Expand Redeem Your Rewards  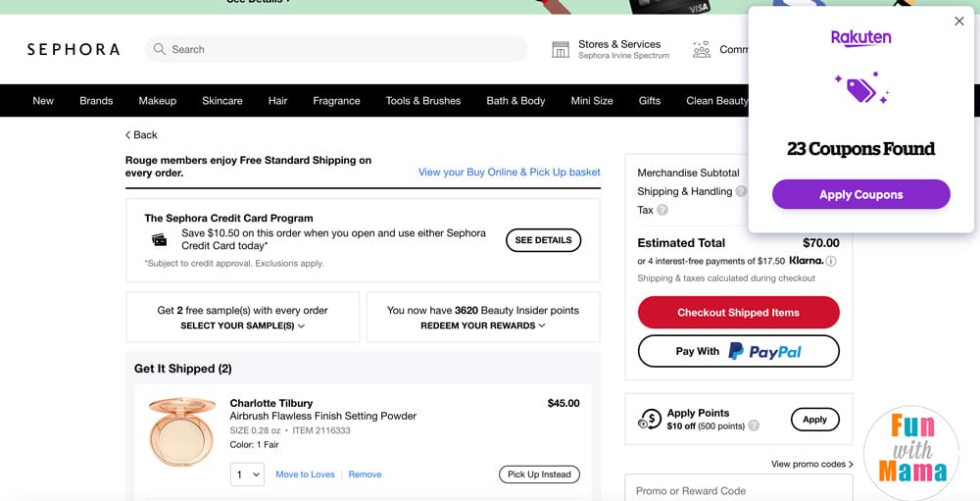pos(483,326)
